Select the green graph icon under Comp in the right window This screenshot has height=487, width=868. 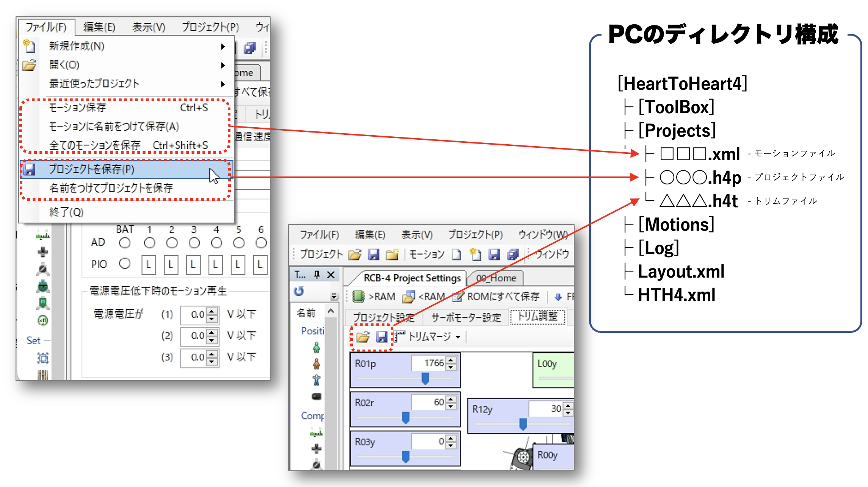pyautogui.click(x=316, y=432)
